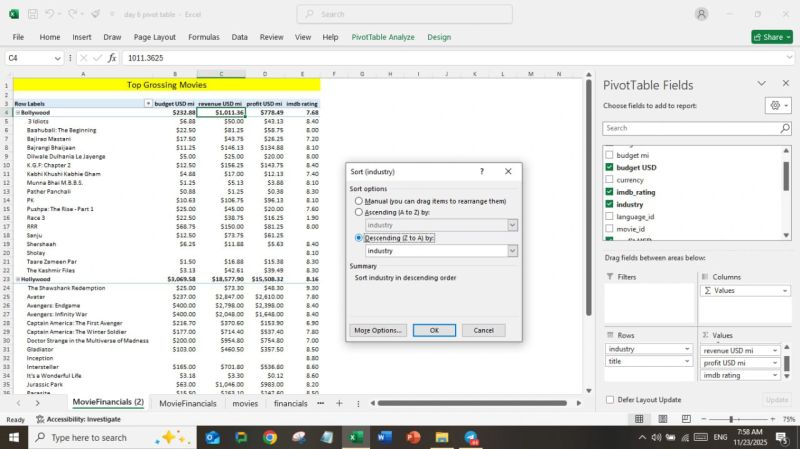Open the Design ribbon tab
Viewport: 800px width, 449px height.
click(439, 37)
